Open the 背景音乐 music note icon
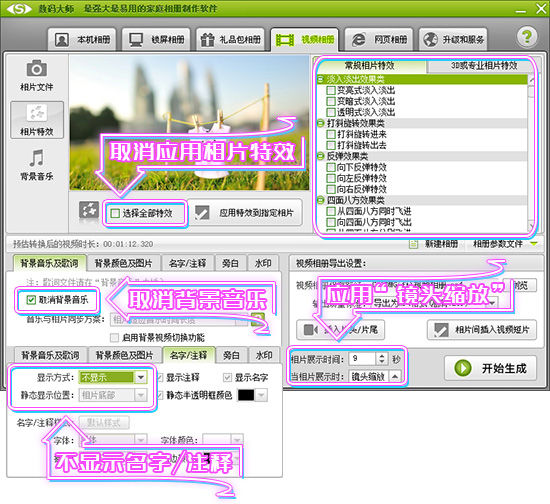Image resolution: width=550 pixels, height=504 pixels. point(36,158)
